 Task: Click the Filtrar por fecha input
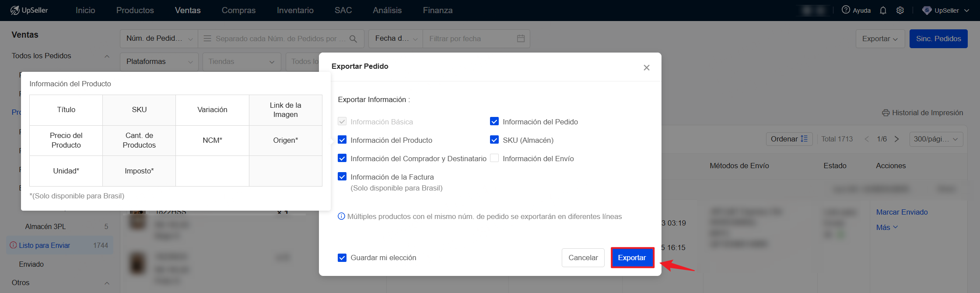[x=476, y=39]
